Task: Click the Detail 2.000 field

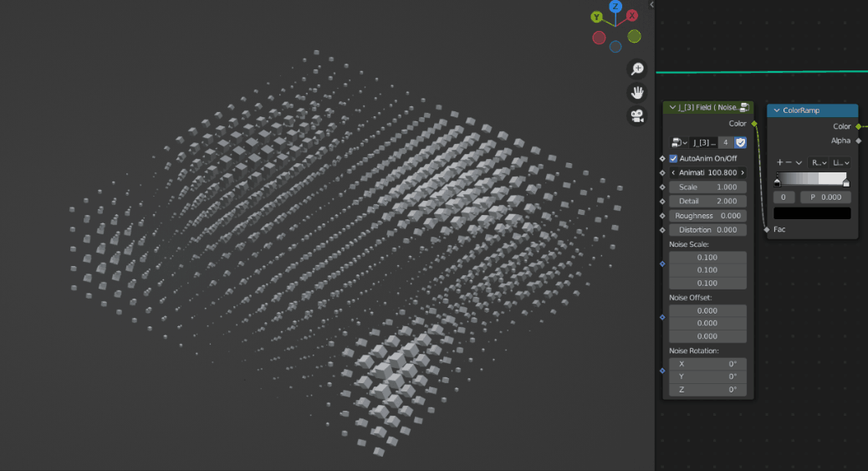Action: (x=708, y=201)
